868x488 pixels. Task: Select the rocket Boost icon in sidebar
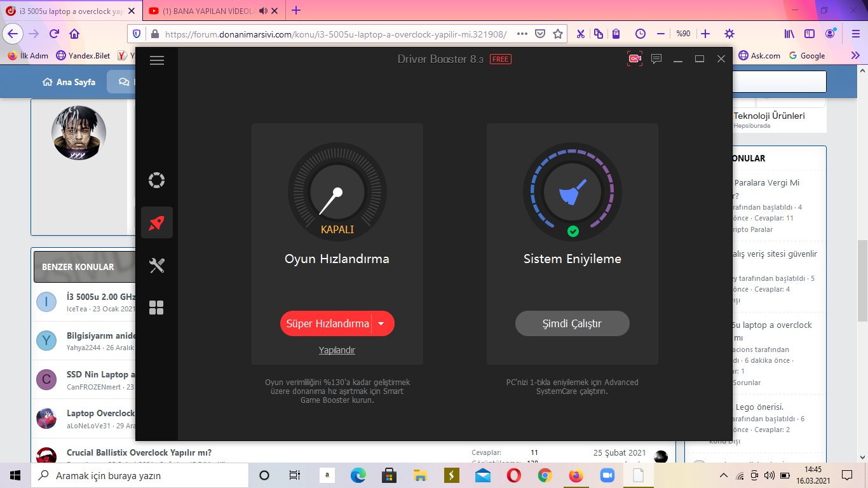157,222
